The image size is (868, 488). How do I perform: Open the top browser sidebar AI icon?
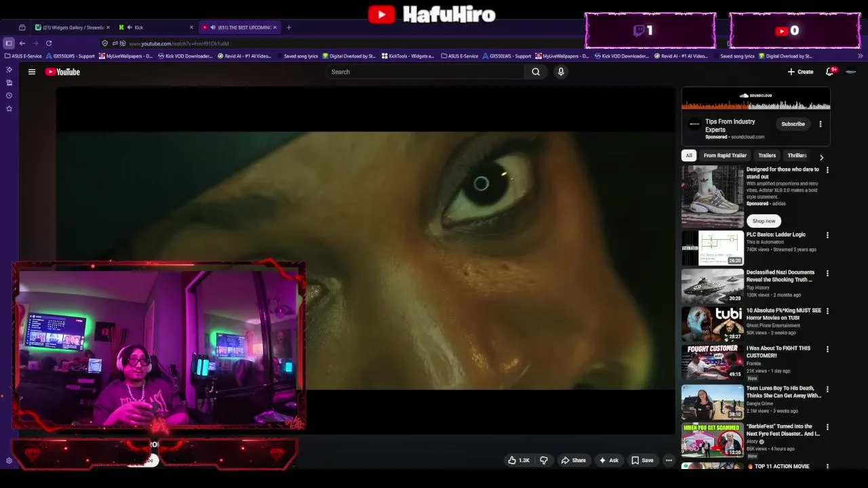(9, 70)
